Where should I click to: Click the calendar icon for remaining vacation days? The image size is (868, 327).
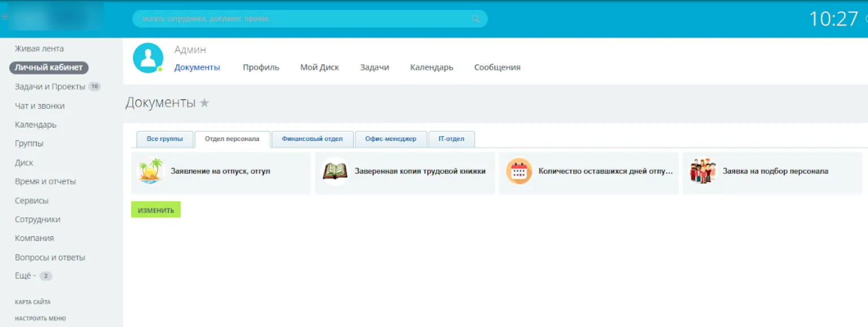(519, 171)
